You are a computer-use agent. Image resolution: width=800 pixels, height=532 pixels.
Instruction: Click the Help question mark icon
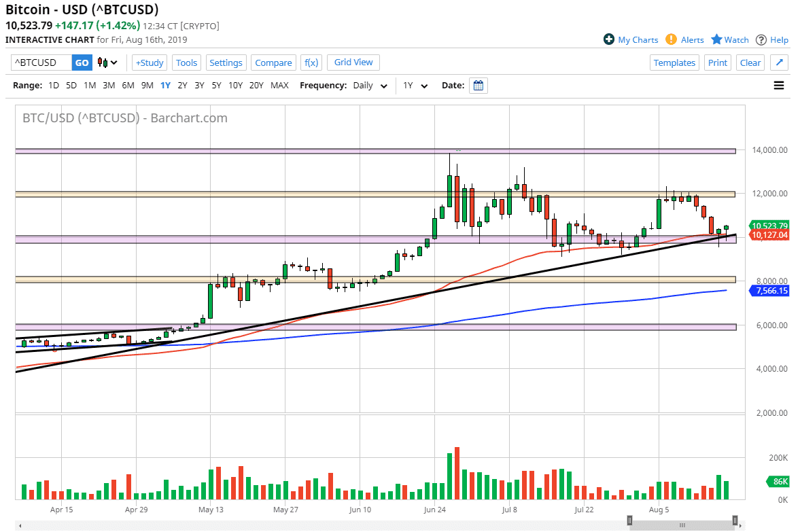pyautogui.click(x=761, y=40)
